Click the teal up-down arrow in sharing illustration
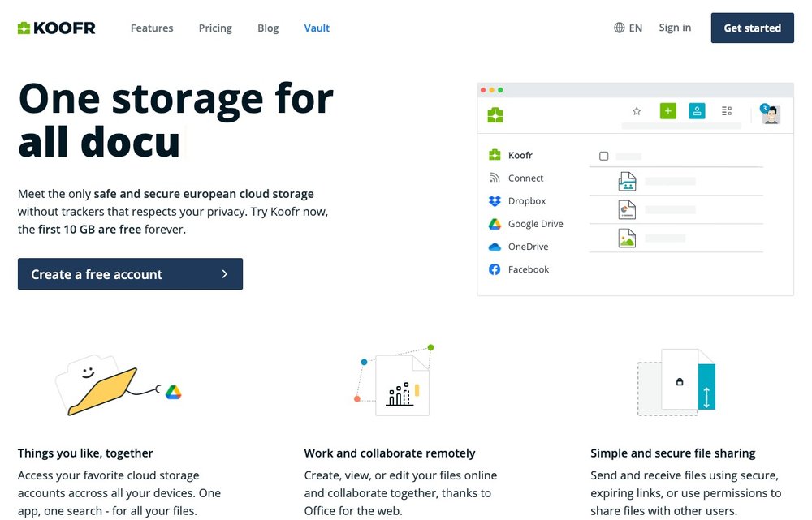812x520 pixels. tap(706, 398)
